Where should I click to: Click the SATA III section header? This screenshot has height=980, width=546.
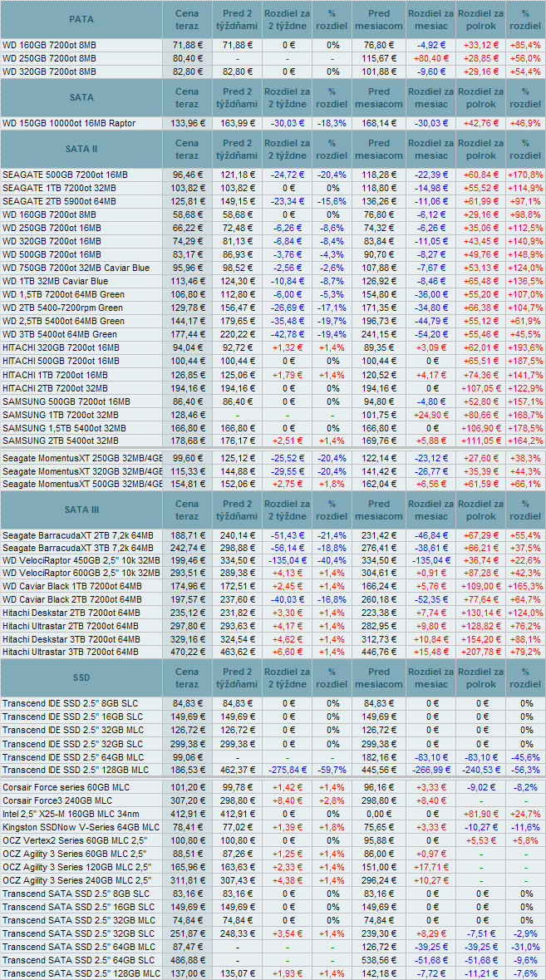click(x=81, y=510)
